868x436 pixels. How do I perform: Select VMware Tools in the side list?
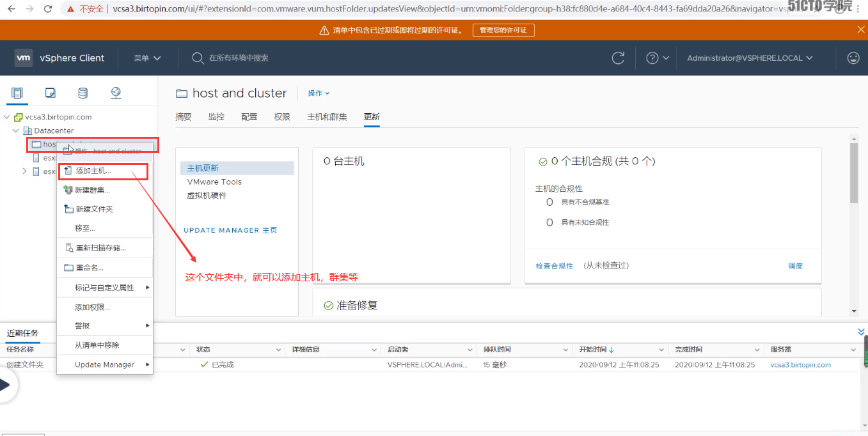coord(214,182)
